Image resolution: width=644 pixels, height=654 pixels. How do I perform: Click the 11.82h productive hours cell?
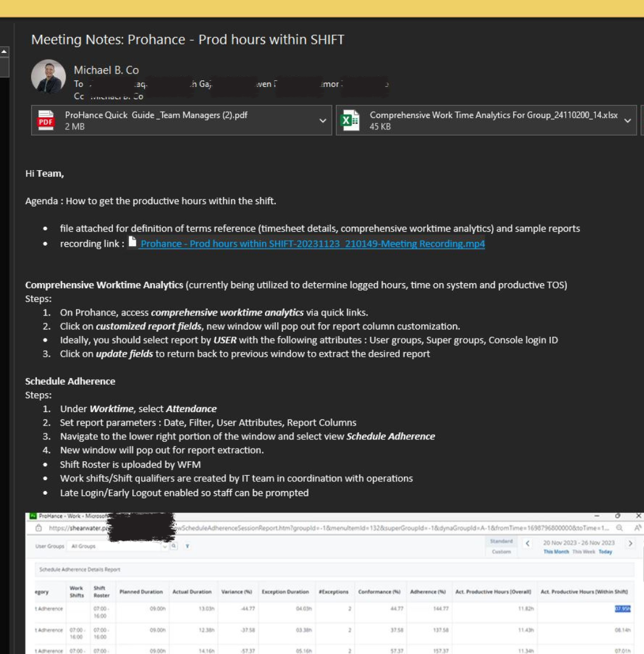click(526, 609)
